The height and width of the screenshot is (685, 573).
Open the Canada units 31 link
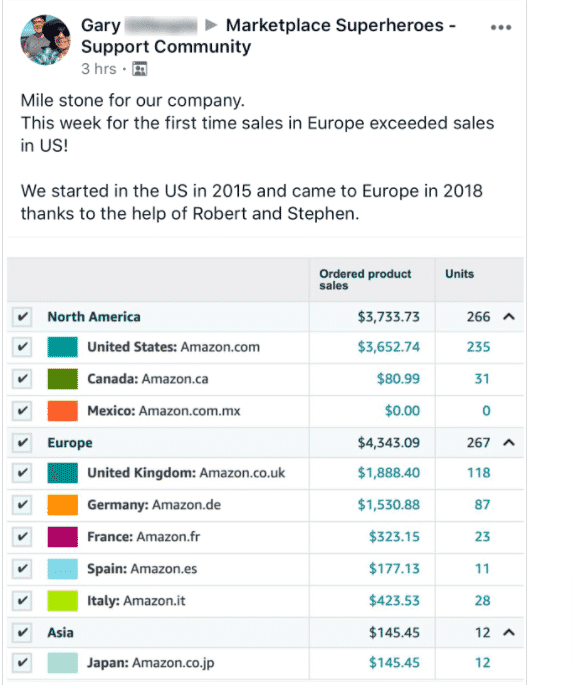[x=482, y=379]
